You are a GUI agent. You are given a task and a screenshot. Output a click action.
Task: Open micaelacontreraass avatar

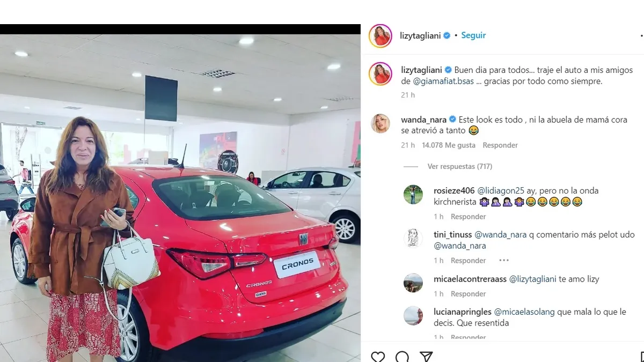point(413,283)
